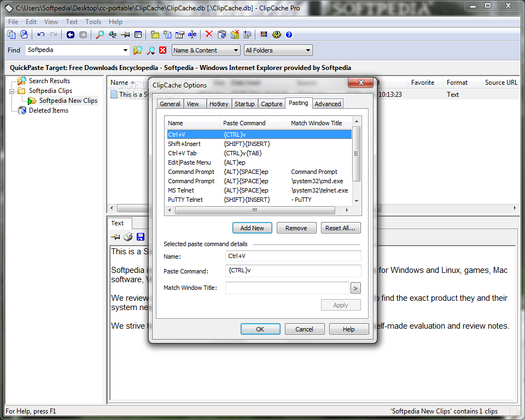Open the File menu
Screen dimensions: 525x420
coord(13,22)
